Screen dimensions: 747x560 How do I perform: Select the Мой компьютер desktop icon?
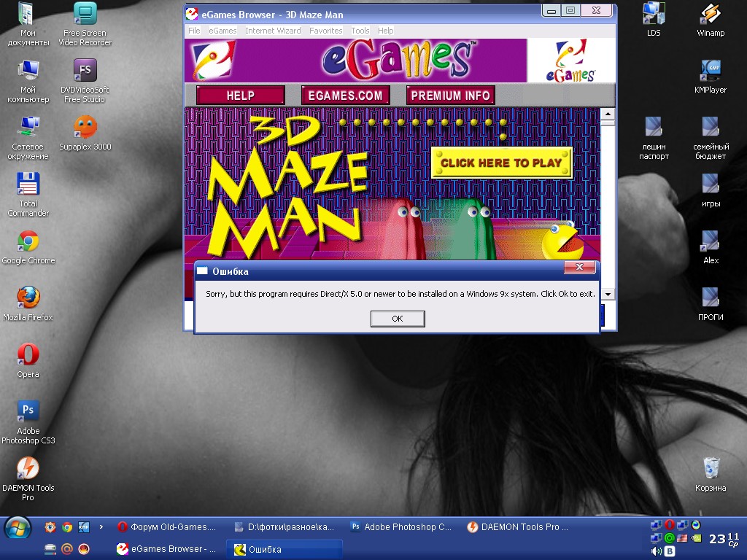tap(28, 82)
